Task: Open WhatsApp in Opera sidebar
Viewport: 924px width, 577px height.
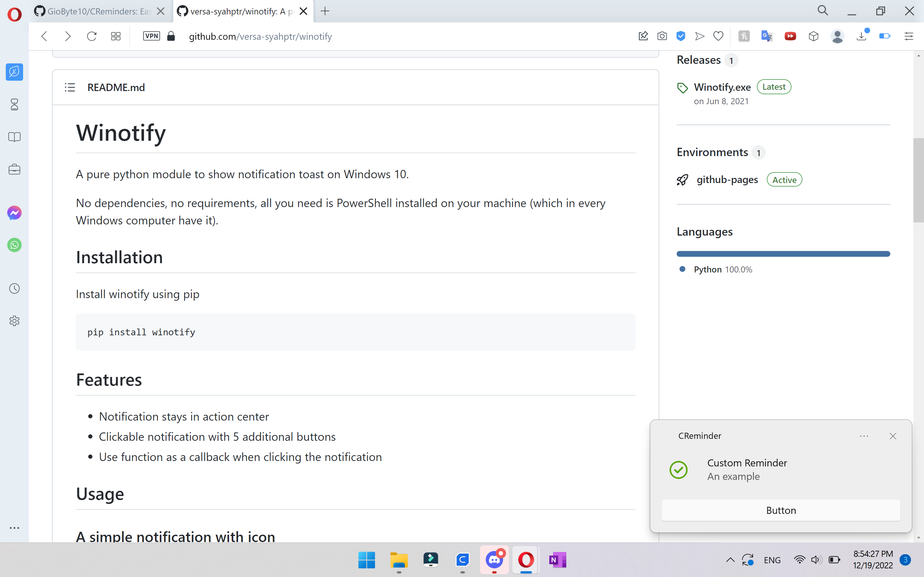Action: pyautogui.click(x=14, y=245)
